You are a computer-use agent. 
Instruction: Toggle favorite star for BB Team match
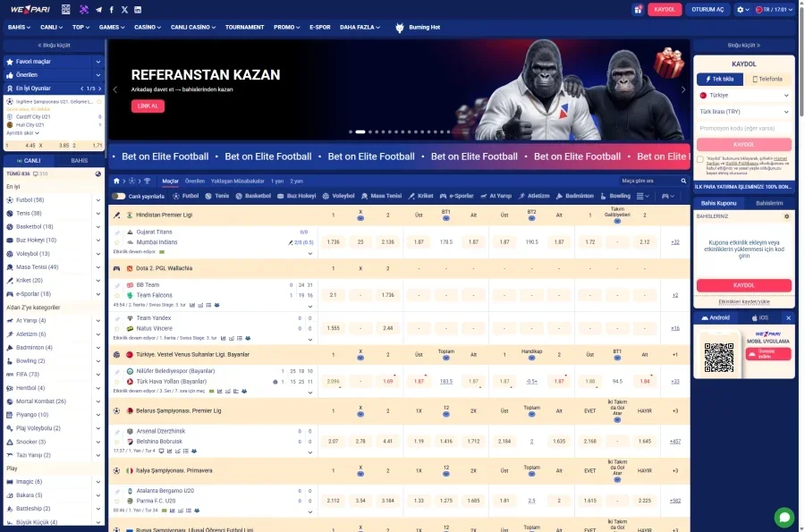coord(117,295)
